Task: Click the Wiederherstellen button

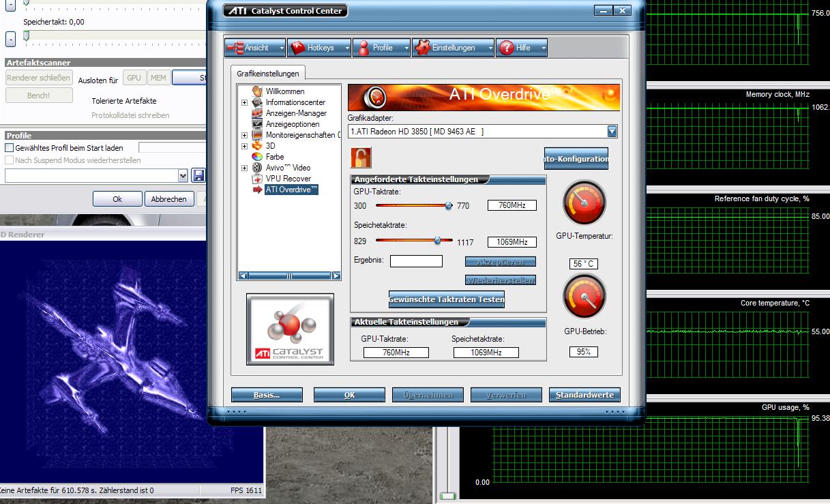Action: (501, 280)
